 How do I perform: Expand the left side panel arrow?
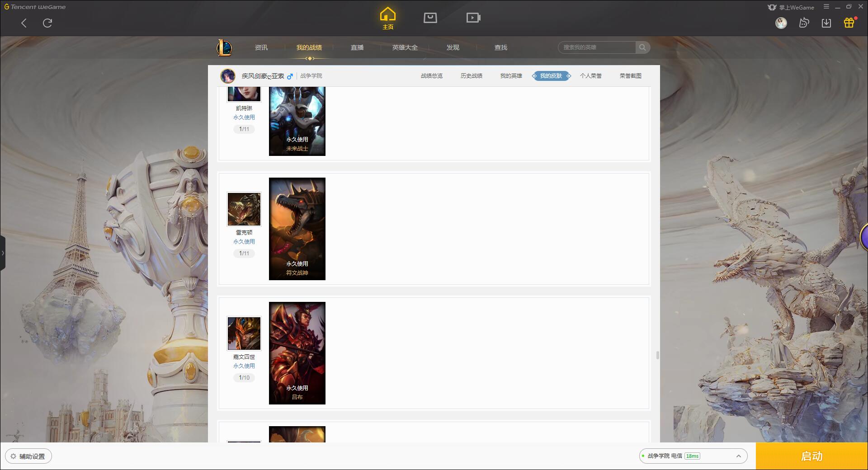coord(3,253)
